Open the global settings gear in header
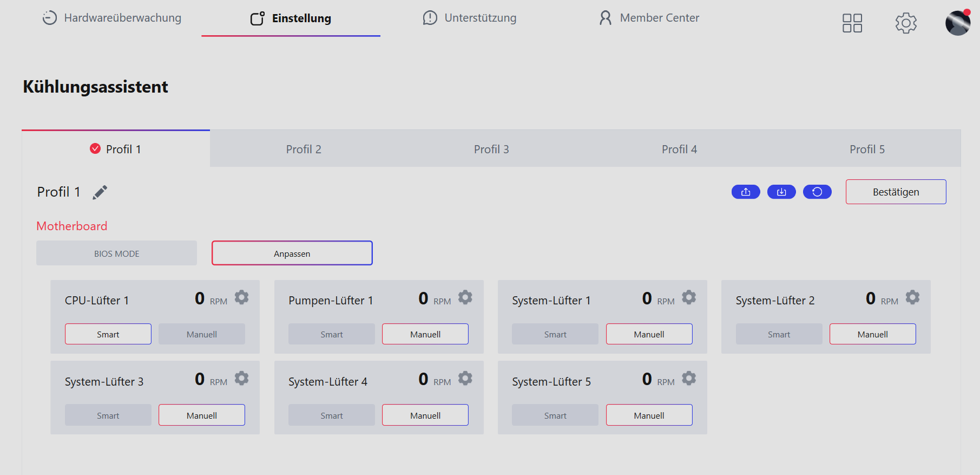 click(x=906, y=23)
